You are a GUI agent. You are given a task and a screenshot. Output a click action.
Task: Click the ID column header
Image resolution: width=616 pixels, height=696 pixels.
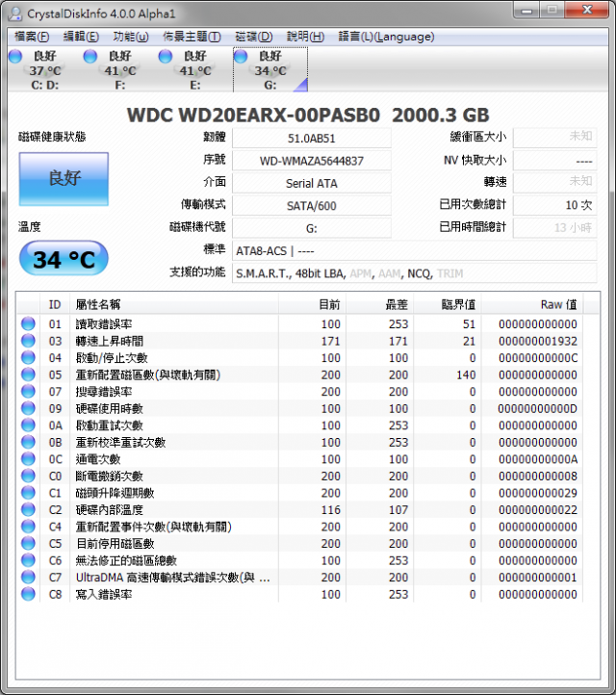click(55, 304)
